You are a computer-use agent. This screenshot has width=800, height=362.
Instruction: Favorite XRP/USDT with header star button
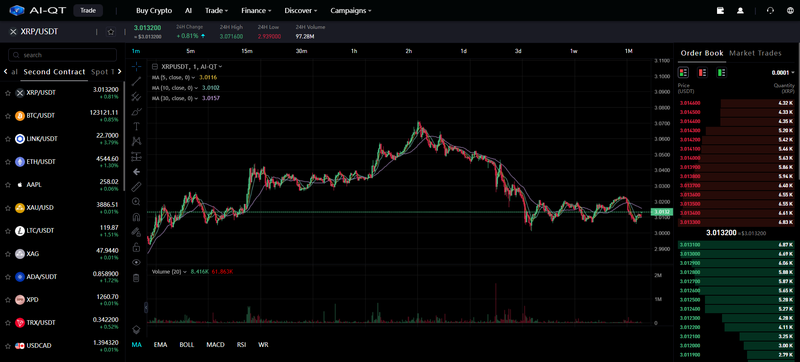[111, 32]
